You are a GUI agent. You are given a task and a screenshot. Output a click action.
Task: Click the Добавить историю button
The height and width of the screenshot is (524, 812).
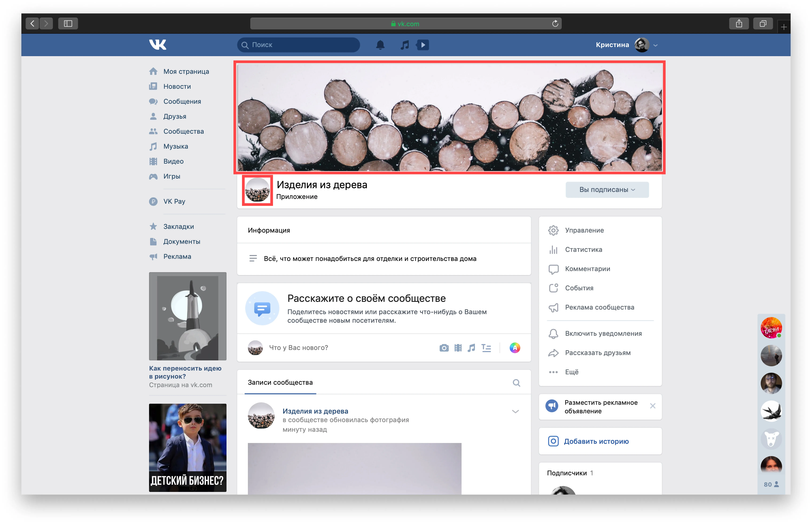[x=600, y=441]
